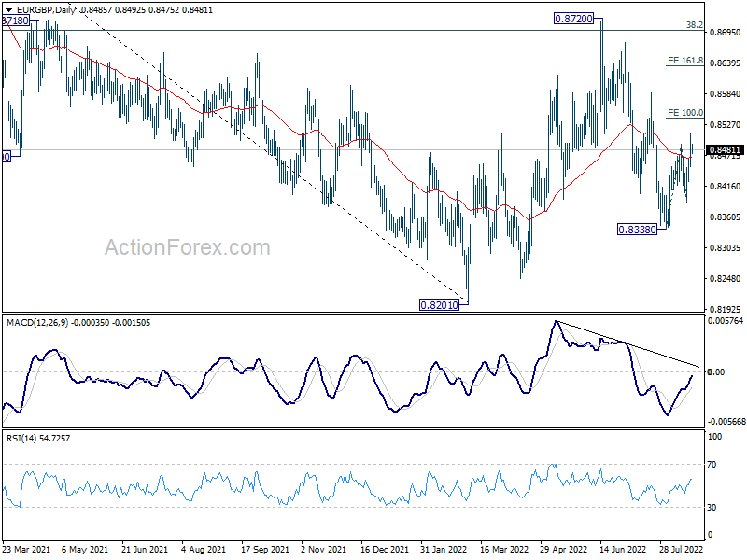Click the 23 Mar 2021 date label
Screen dimensions: 747x560
click(x=26, y=549)
